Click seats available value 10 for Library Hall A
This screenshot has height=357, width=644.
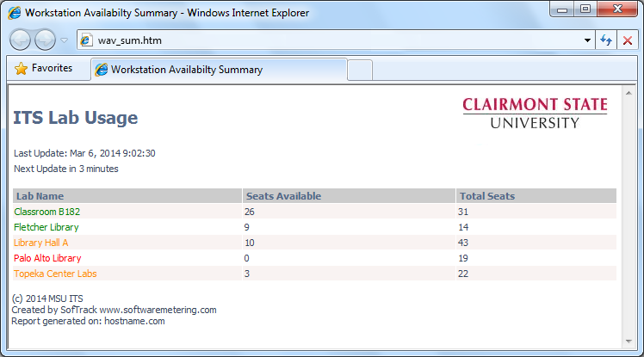point(250,243)
